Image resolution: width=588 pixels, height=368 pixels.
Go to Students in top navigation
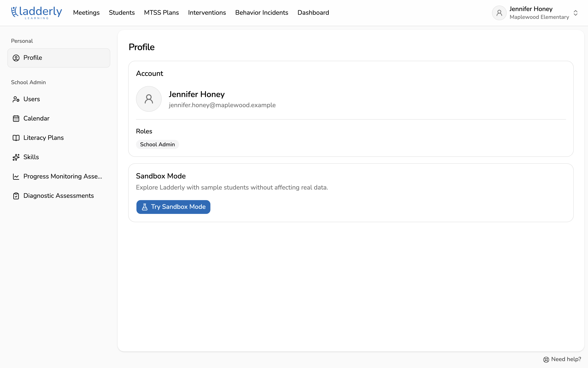[122, 13]
